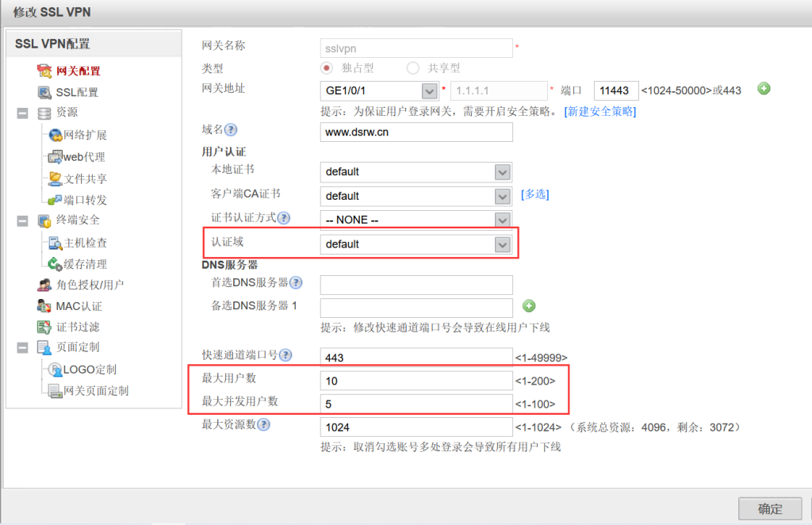Screen dimensions: 812x525
Task: Click the 确定 button
Action: click(x=770, y=509)
